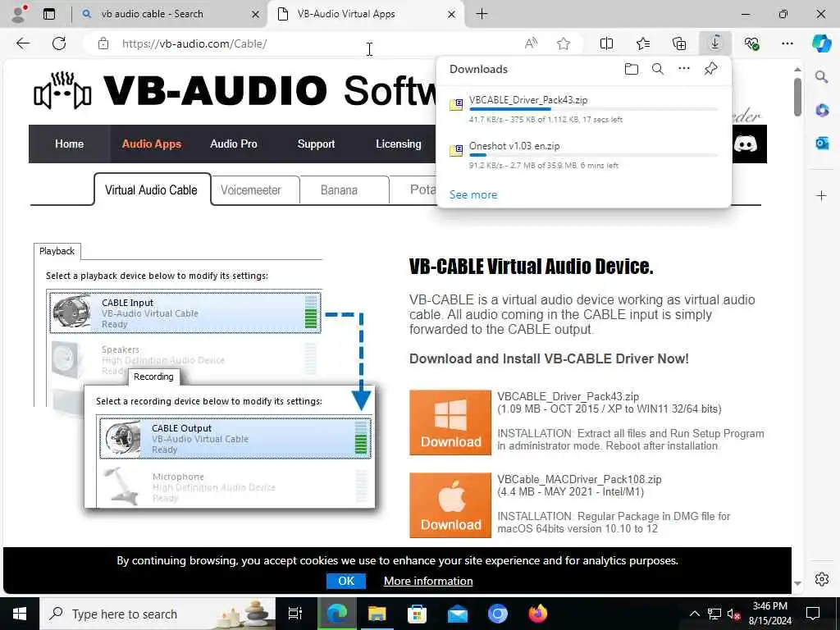This screenshot has width=840, height=630.
Task: Select the Voicemeeter tab
Action: pos(251,190)
